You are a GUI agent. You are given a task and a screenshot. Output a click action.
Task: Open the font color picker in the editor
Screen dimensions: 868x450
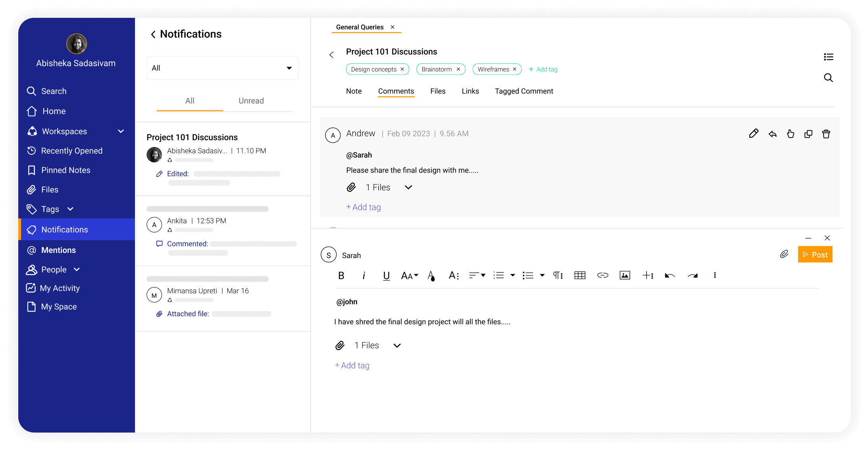(431, 275)
